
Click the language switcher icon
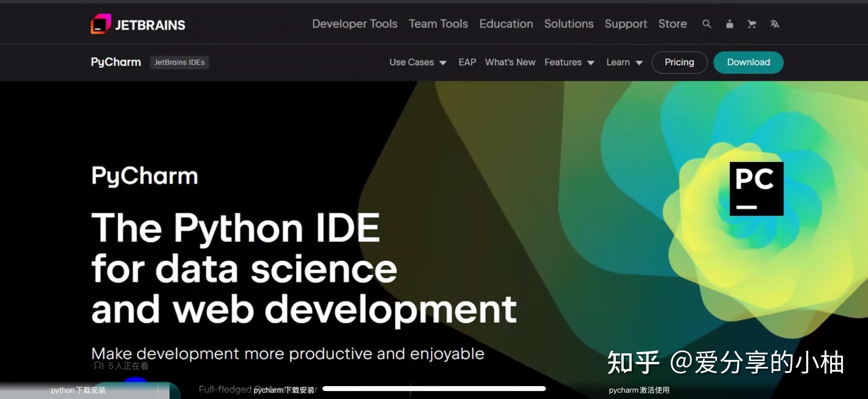774,24
